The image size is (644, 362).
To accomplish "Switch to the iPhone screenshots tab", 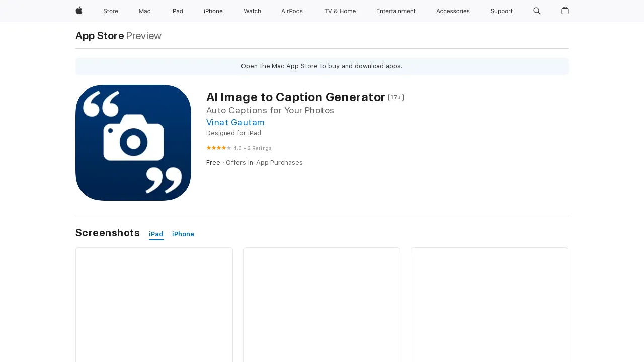I will [x=183, y=234].
